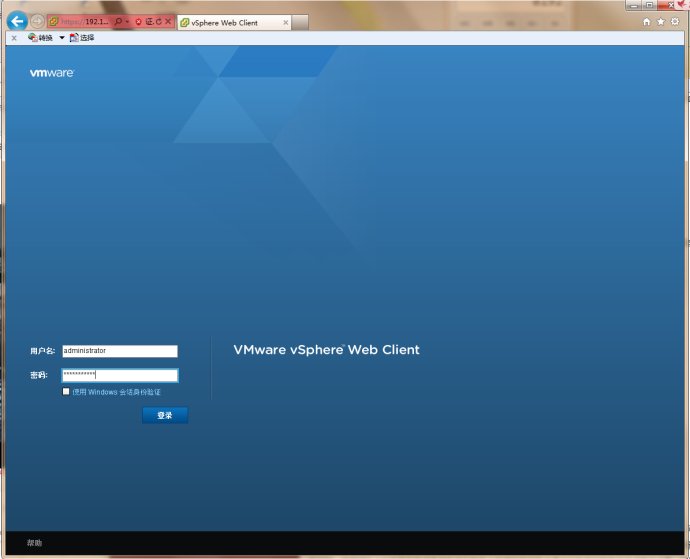The image size is (690, 559).
Task: Switch to the vSphere Web Client tab
Action: [x=235, y=23]
